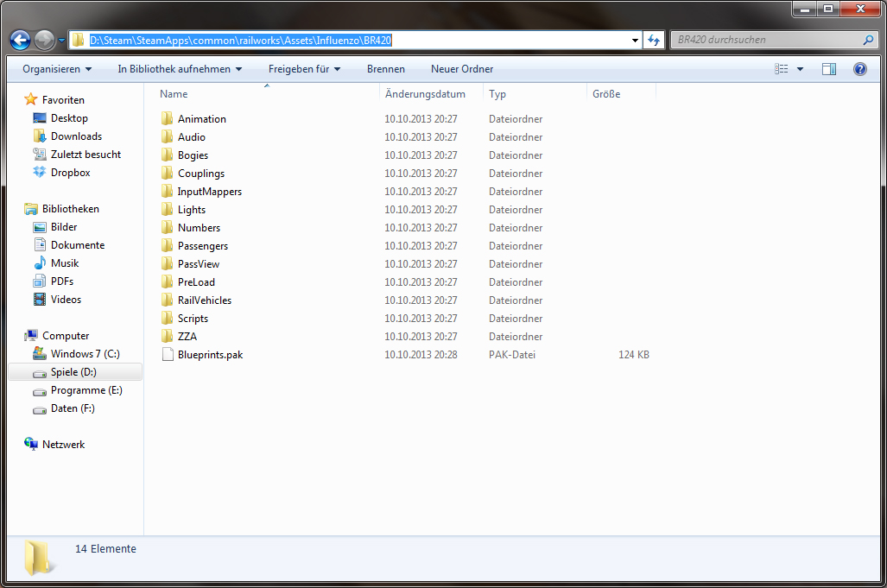Click the BR420 durchsuchen search box
887x588 pixels.
[x=774, y=40]
